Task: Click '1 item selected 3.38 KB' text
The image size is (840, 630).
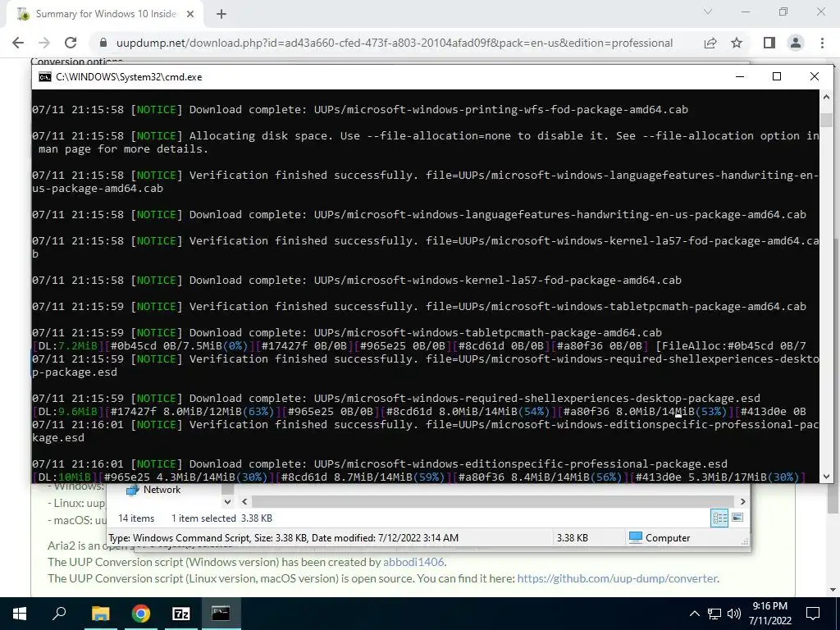Action: (x=221, y=518)
